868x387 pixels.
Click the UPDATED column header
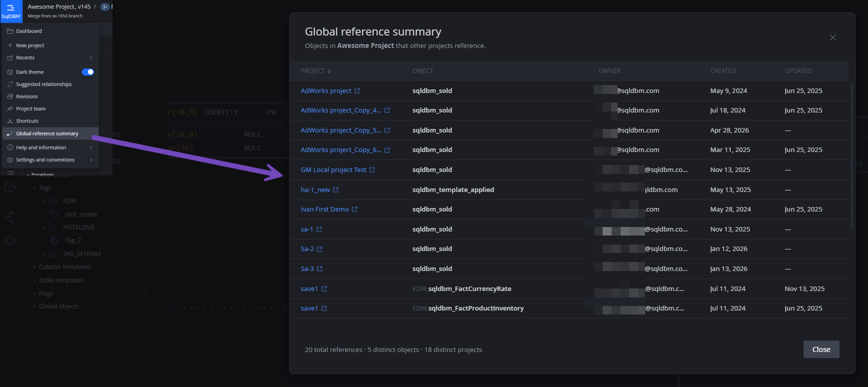click(798, 71)
